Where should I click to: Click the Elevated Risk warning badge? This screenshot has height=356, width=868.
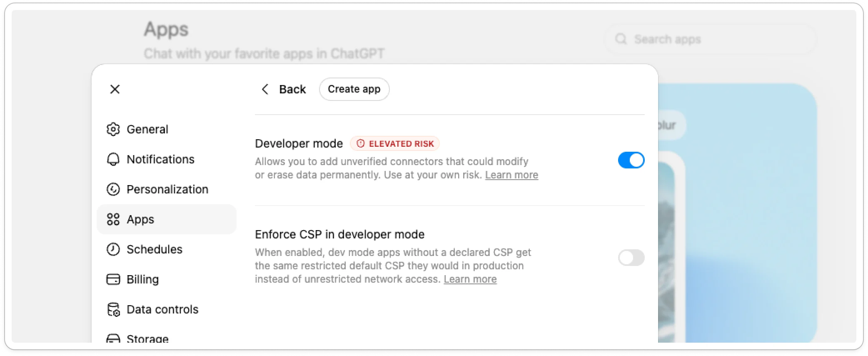395,143
